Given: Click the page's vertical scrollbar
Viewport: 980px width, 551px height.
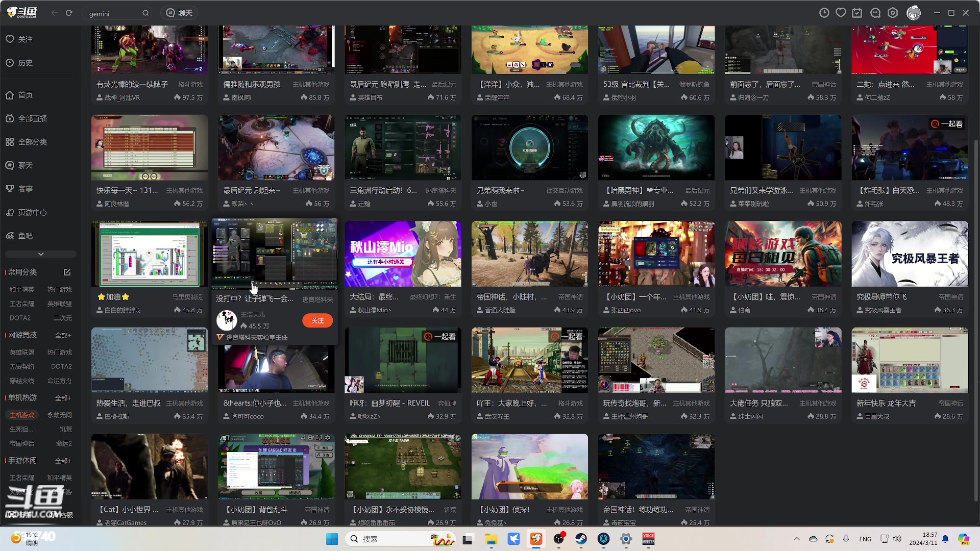Looking at the screenshot, I should [976, 320].
